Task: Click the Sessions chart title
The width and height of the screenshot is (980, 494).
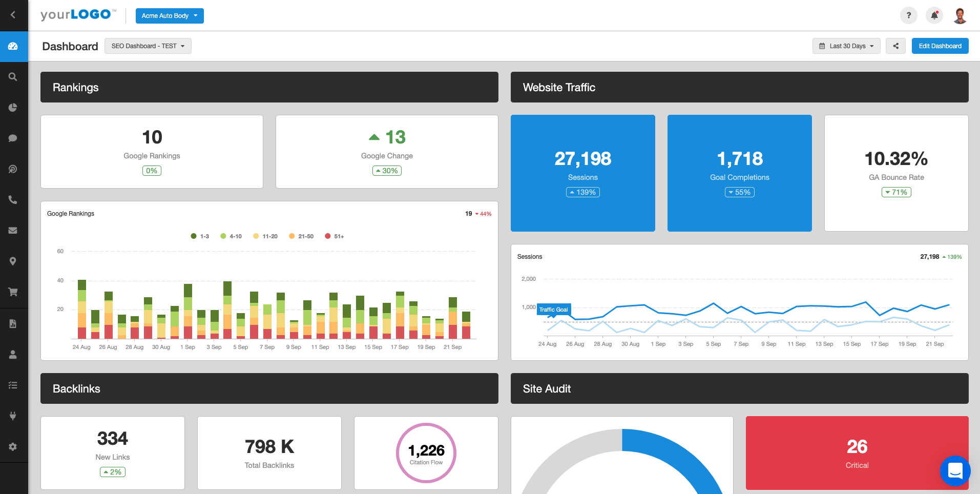Action: (530, 257)
